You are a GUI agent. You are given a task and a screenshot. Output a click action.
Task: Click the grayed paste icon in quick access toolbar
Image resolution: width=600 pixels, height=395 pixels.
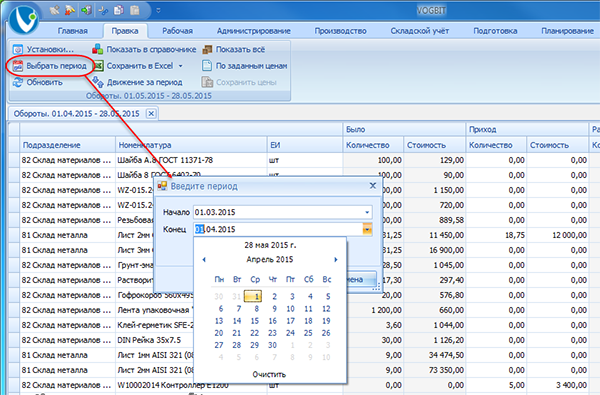coord(135,10)
